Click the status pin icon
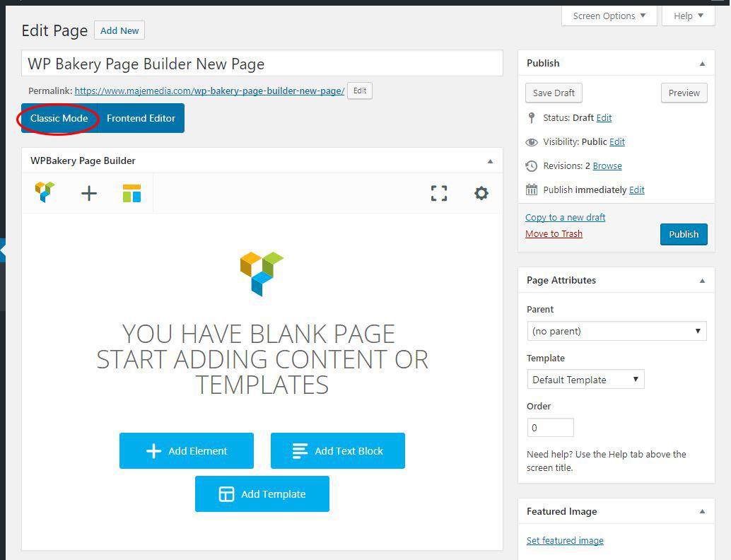Image resolution: width=731 pixels, height=560 pixels. 532,117
